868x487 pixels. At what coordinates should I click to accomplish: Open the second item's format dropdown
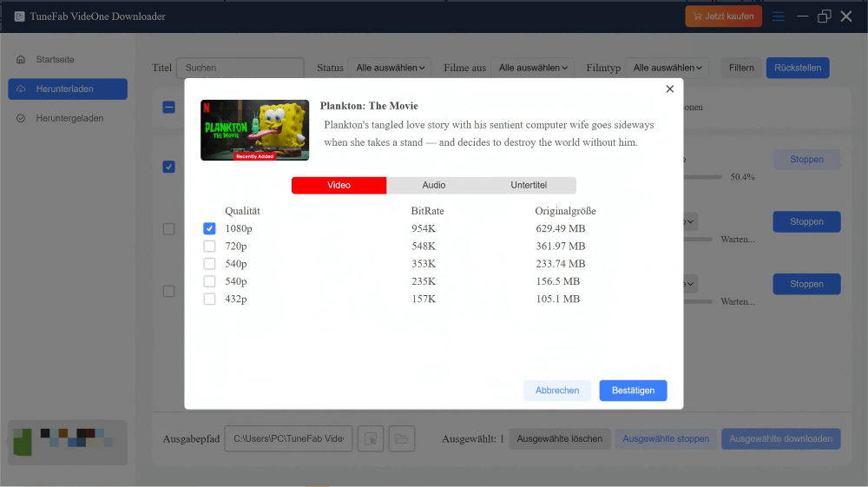click(690, 221)
